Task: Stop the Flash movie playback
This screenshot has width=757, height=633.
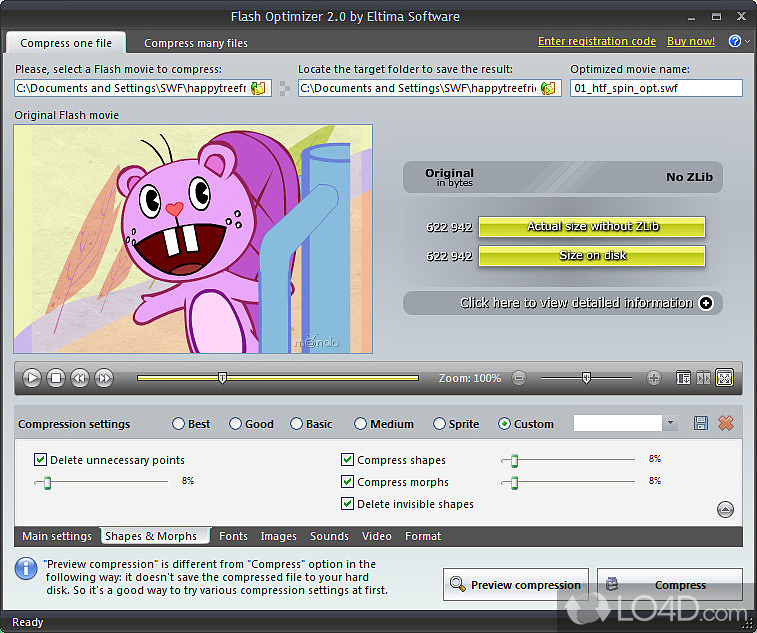Action: [x=56, y=378]
